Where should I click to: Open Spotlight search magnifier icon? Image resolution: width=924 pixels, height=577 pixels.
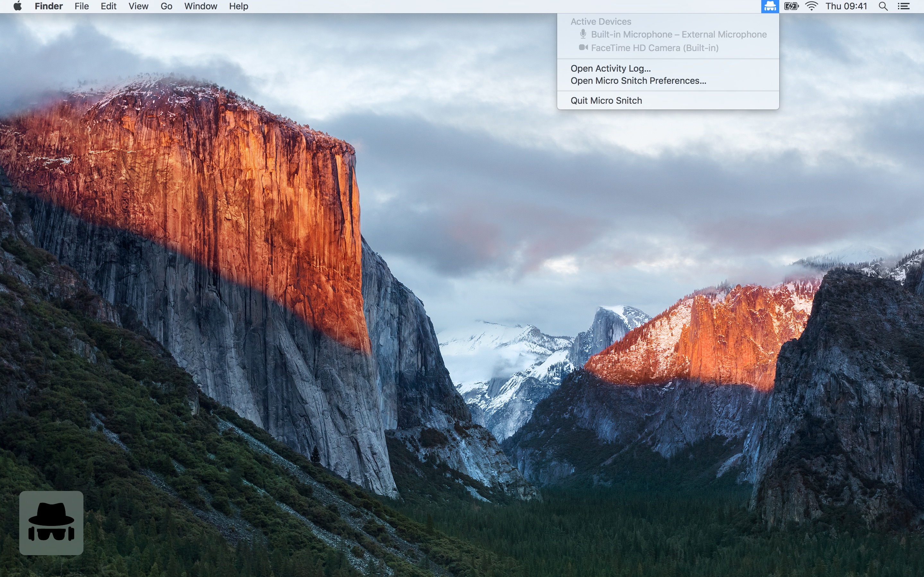[883, 6]
